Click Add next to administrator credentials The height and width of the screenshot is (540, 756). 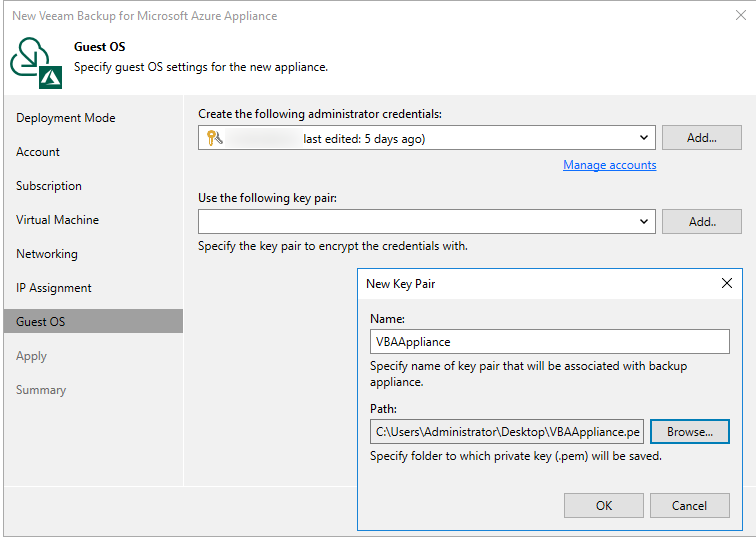coord(701,138)
